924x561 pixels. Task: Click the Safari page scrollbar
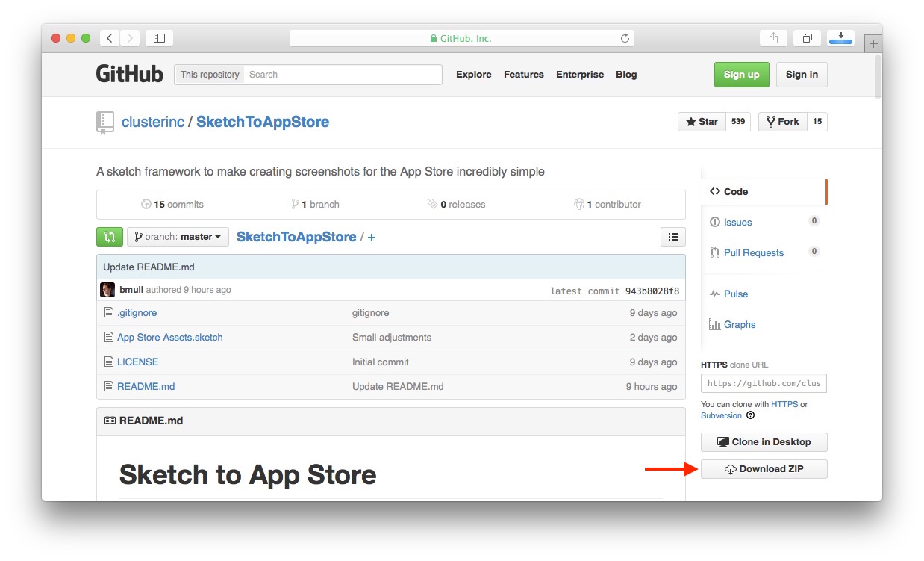[x=878, y=76]
